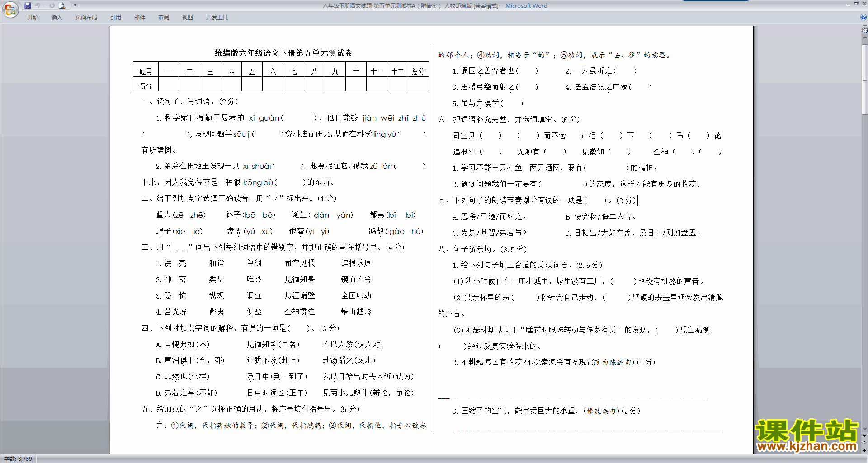Image resolution: width=868 pixels, height=463 pixels.
Task: Click the document title 统编版六年级语文下册第五单元测试卷
Action: tap(283, 53)
